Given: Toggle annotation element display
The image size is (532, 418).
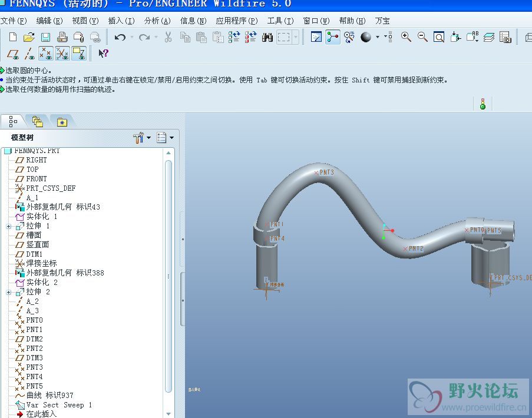Looking at the screenshot, I should (79, 54).
